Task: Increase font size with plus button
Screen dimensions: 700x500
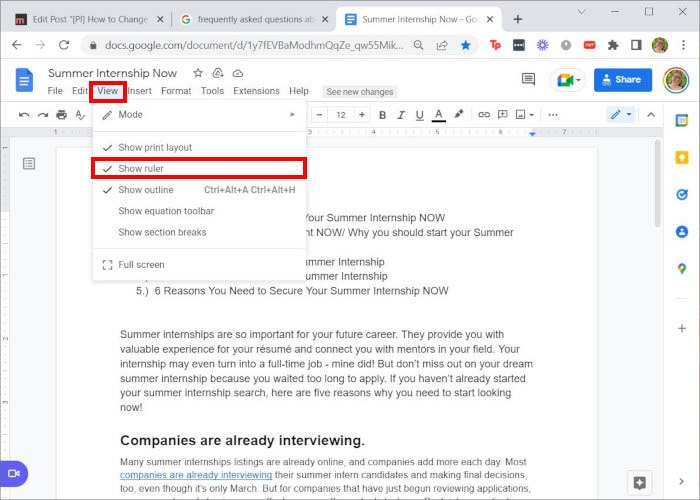Action: coord(362,115)
